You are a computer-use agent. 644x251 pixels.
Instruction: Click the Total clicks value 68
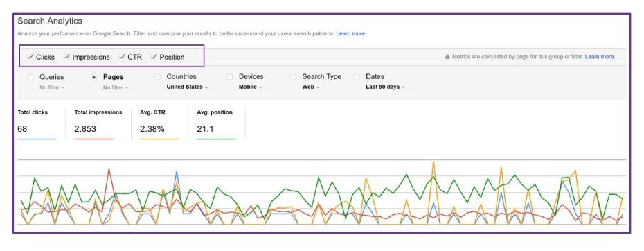click(22, 129)
